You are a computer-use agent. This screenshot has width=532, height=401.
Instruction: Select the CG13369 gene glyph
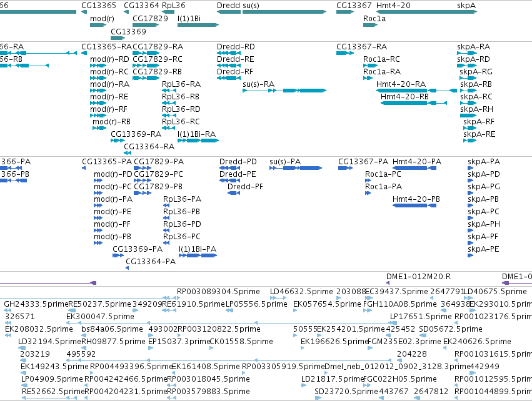point(118,37)
